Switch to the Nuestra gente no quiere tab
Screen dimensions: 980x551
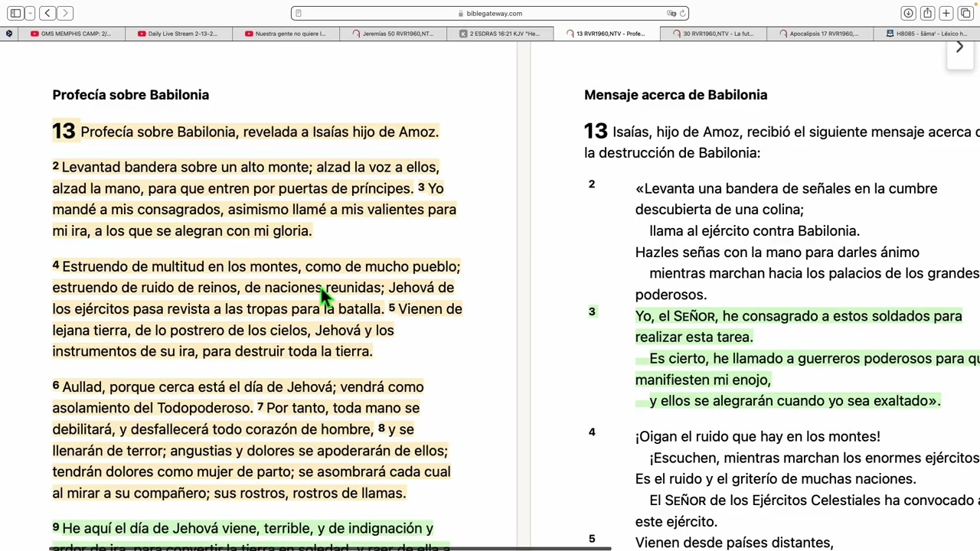(286, 34)
